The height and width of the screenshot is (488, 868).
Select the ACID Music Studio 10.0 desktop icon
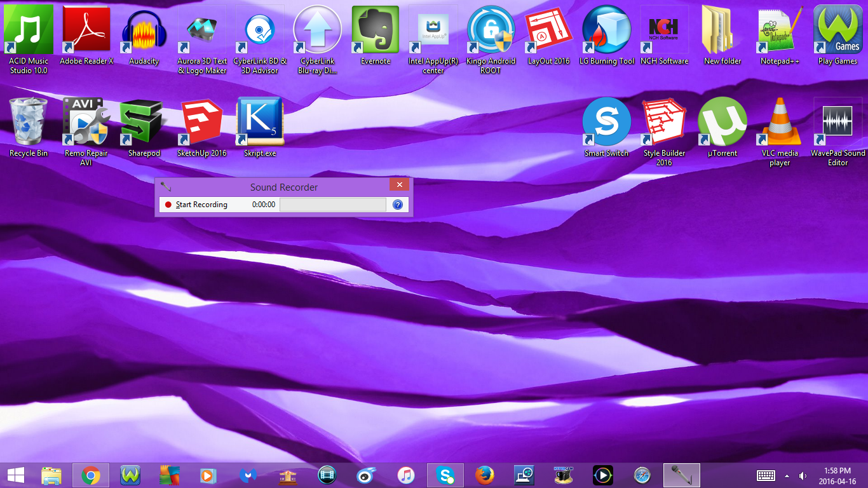(x=29, y=39)
